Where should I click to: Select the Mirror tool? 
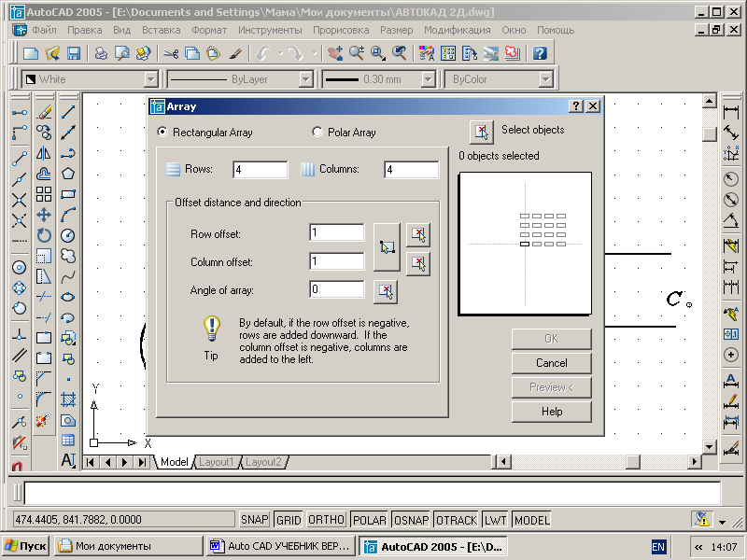[x=44, y=153]
